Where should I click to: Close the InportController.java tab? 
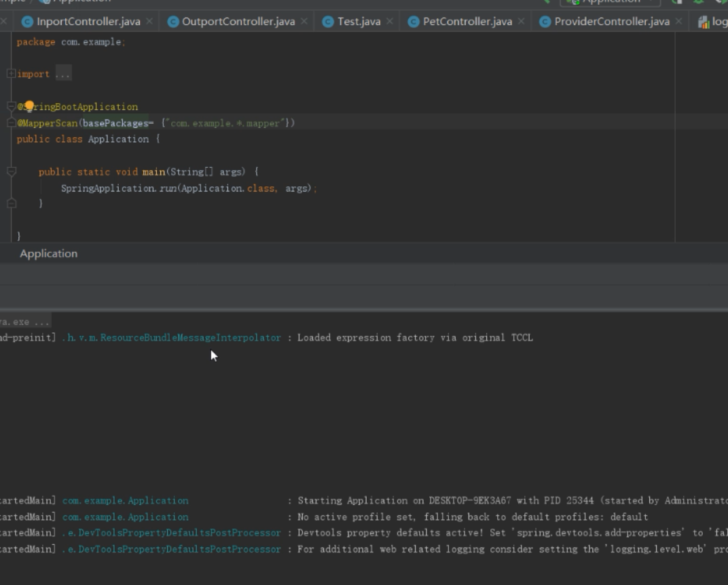149,21
